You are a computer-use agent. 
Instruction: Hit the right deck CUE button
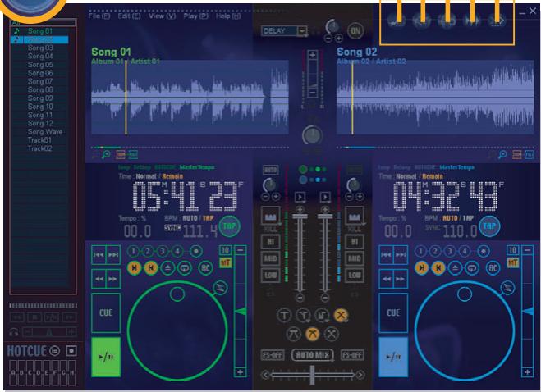pos(393,313)
